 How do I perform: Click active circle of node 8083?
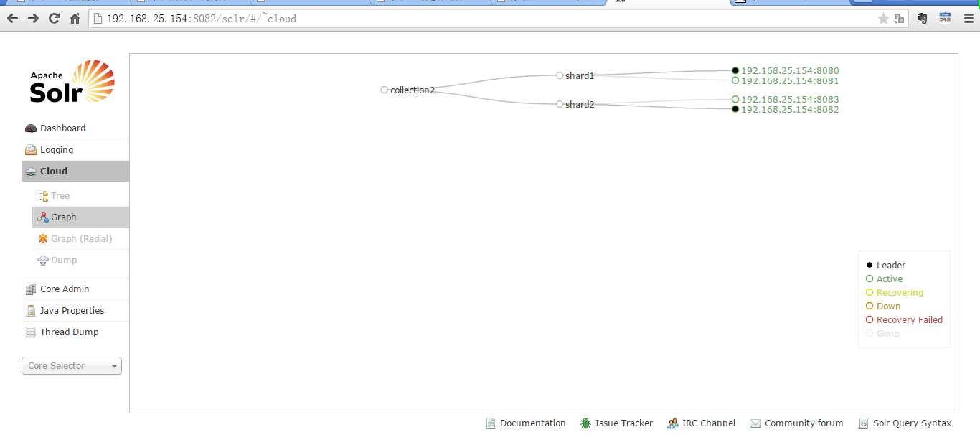pyautogui.click(x=735, y=99)
